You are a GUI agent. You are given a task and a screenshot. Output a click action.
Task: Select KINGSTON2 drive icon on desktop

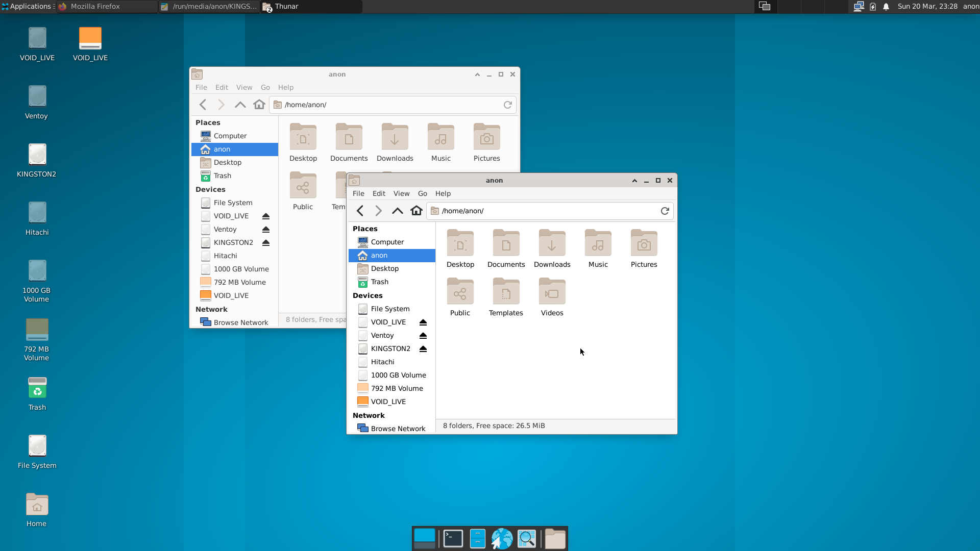coord(37,161)
